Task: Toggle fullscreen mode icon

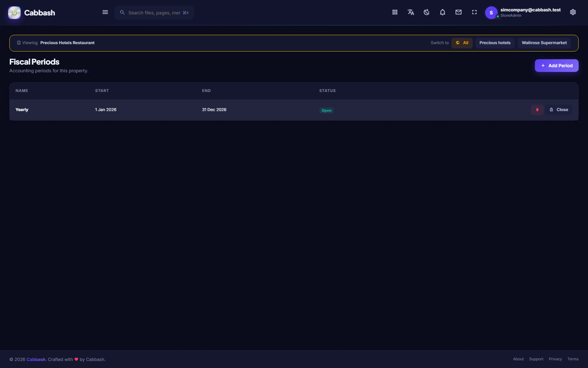Action: tap(474, 12)
